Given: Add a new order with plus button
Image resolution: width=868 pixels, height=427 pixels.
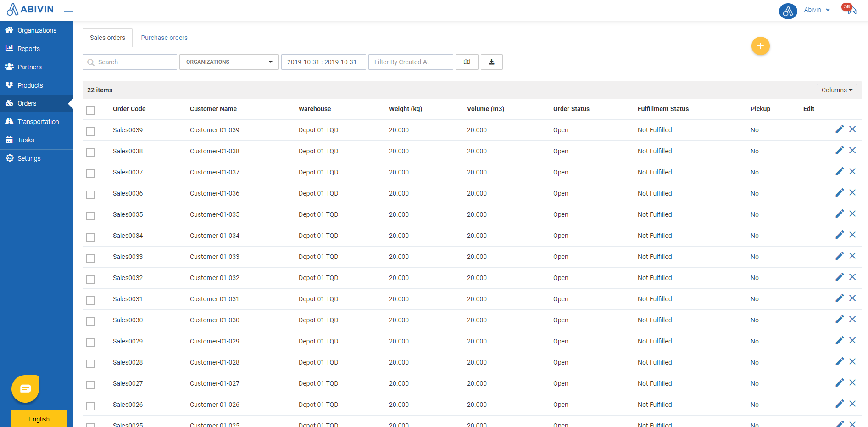Looking at the screenshot, I should click(x=760, y=46).
